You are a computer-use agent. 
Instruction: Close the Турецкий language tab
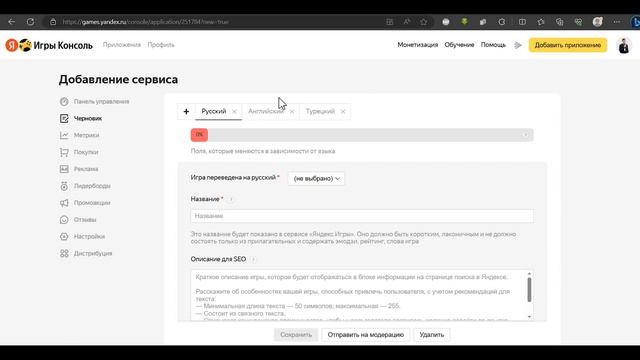click(343, 111)
